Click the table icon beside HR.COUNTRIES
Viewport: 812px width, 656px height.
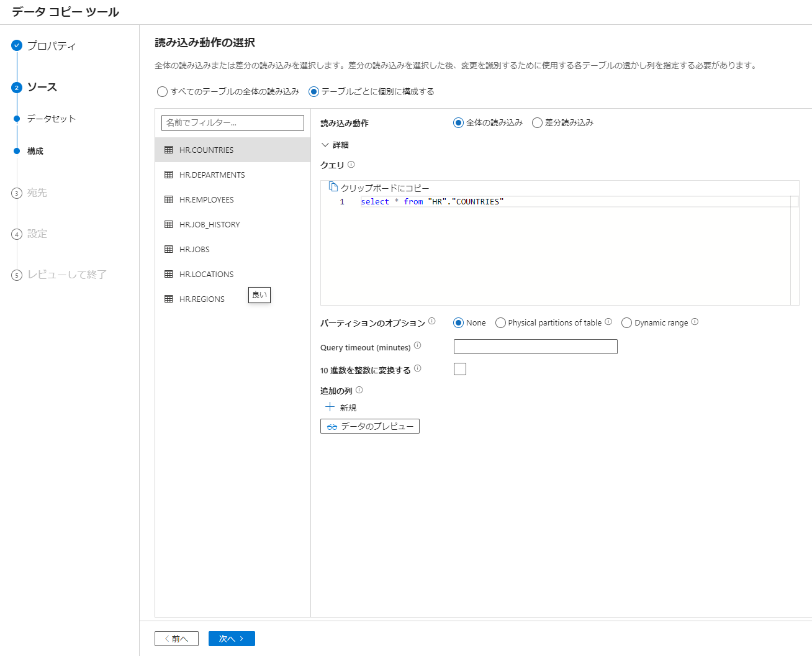(168, 150)
